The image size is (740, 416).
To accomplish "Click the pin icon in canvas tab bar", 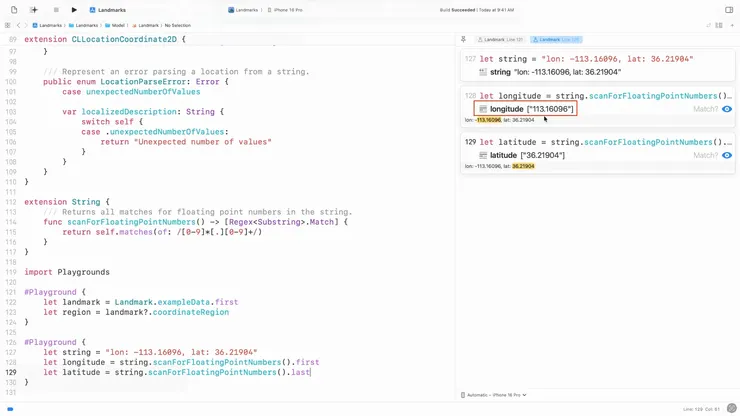I will pos(463,40).
